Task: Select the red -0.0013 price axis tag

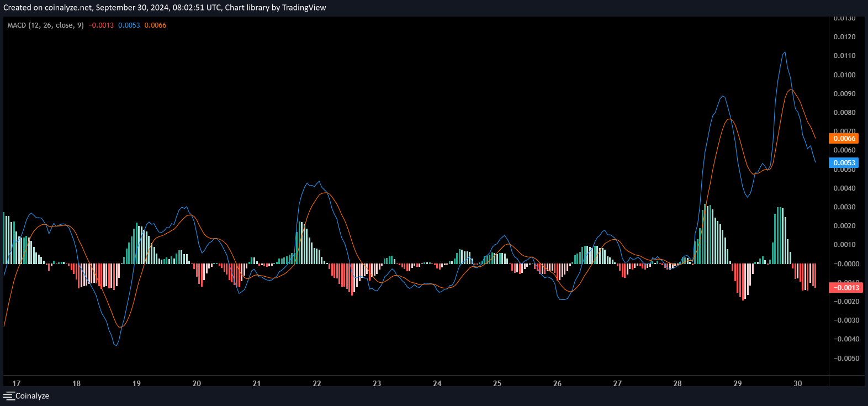Action: point(845,288)
